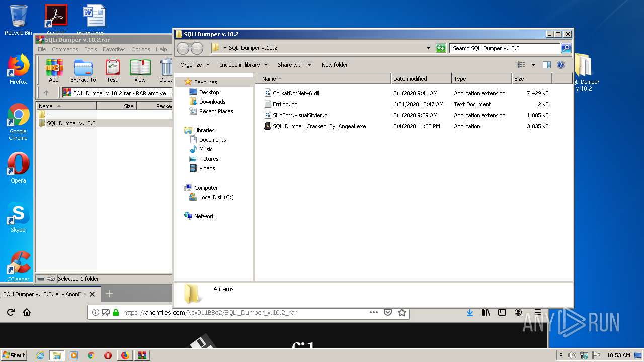Open Internet Explorer from the taskbar
Viewport: 644px width, 362px height.
point(40,355)
